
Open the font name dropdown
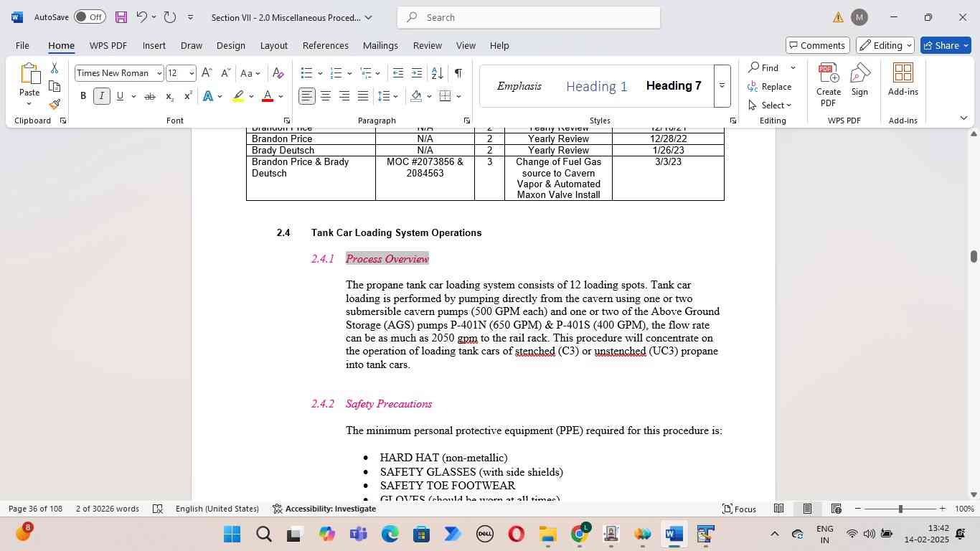(159, 73)
